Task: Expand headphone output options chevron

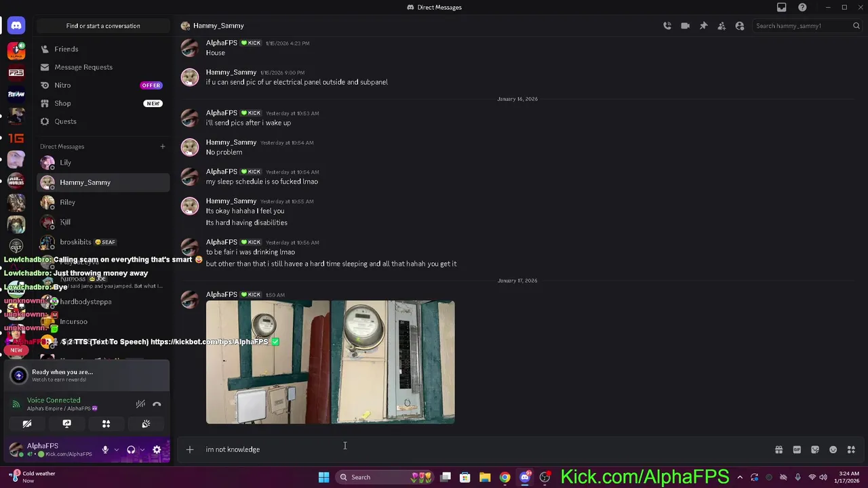Action: tap(142, 449)
